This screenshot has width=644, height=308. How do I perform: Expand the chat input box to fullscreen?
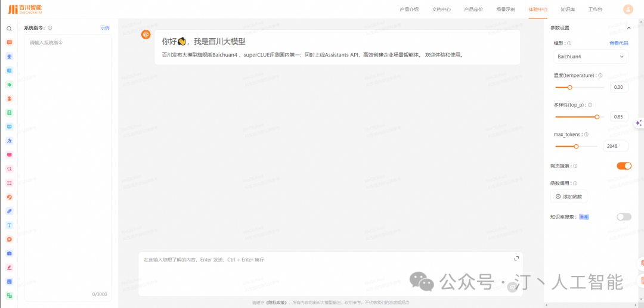tap(516, 259)
